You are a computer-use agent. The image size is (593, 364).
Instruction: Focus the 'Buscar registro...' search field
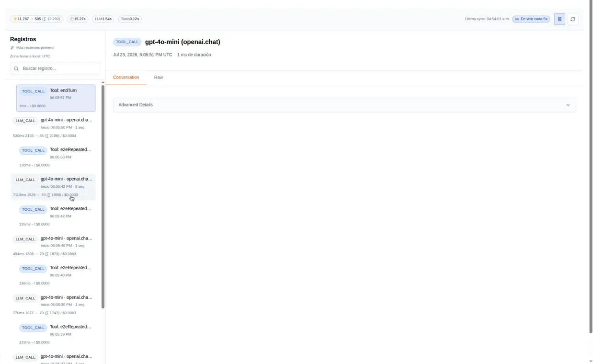55,68
